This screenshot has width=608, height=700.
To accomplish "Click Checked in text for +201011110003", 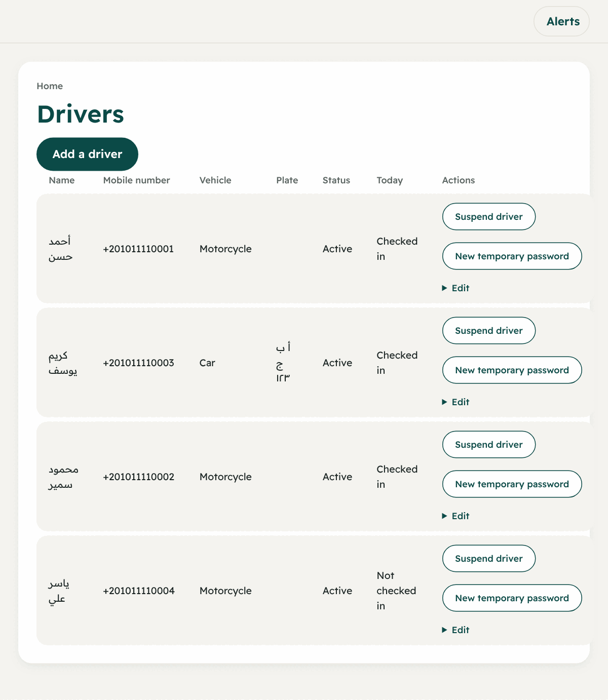I will [397, 363].
